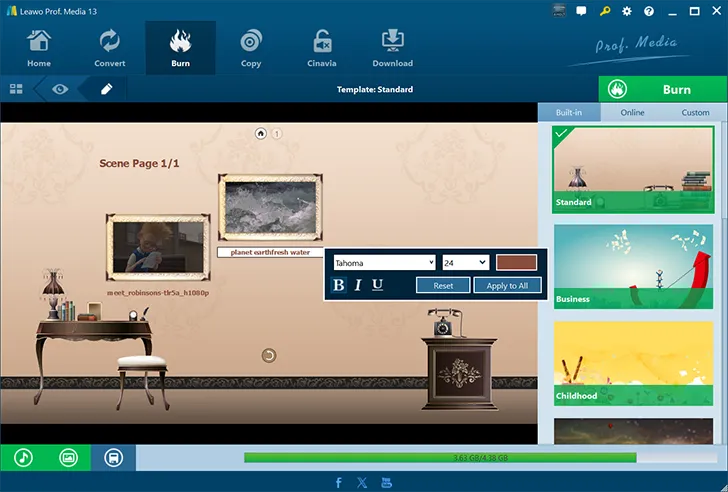Toggle bold text formatting
This screenshot has height=492, width=728.
(x=338, y=285)
